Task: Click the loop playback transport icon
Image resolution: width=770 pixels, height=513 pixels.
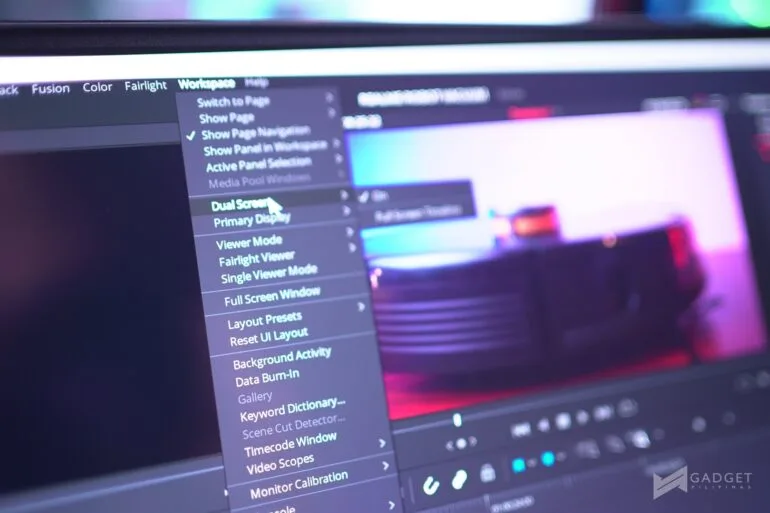Action: [626, 407]
